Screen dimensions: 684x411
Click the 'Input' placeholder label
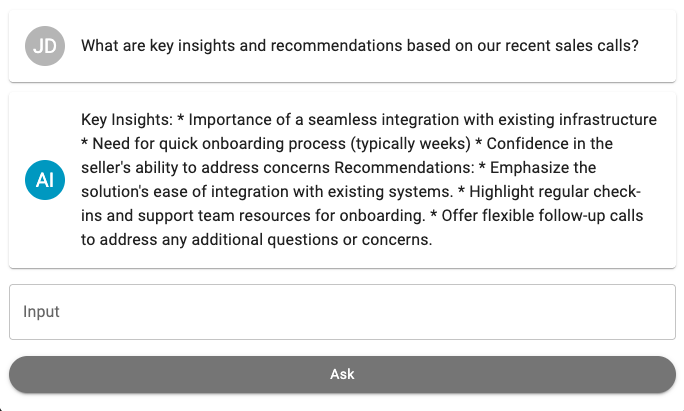click(x=41, y=312)
